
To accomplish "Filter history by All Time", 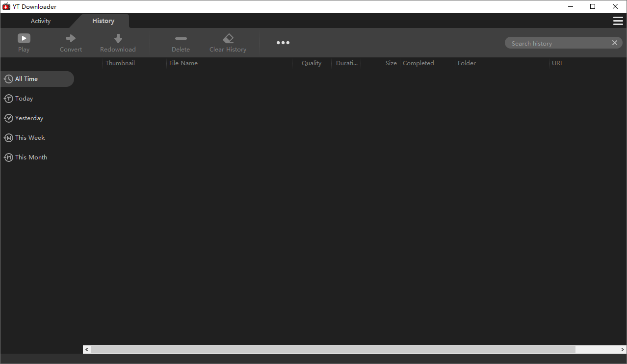I will coord(26,79).
